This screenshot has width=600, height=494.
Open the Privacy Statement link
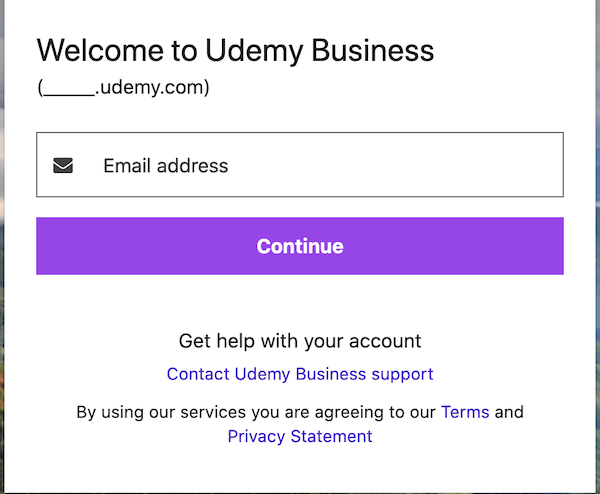tap(300, 437)
